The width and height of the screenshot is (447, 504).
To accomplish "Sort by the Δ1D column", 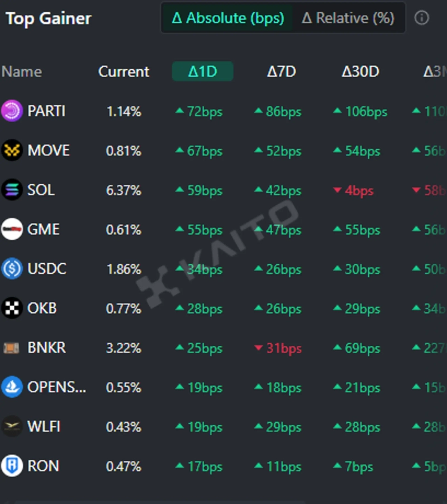I will point(202,72).
